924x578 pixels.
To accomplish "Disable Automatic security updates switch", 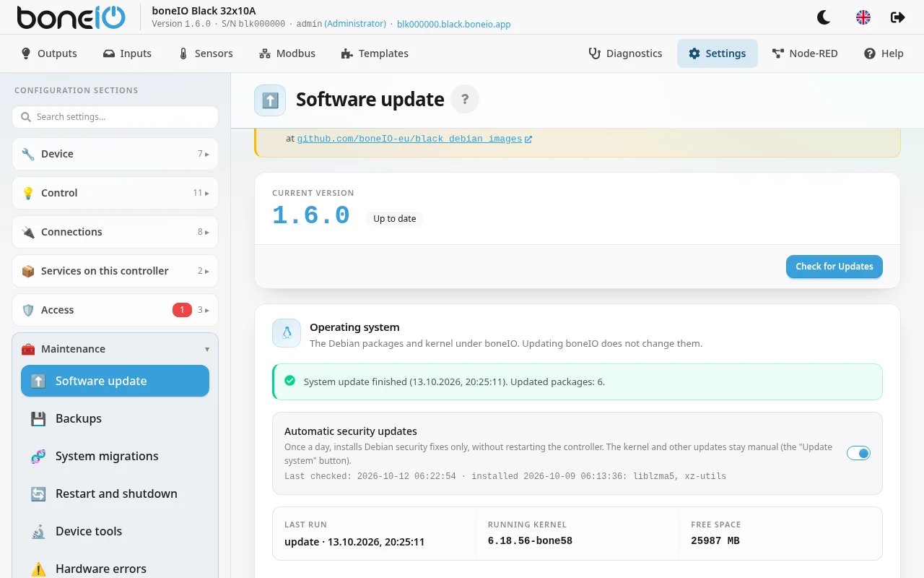I will (x=858, y=453).
